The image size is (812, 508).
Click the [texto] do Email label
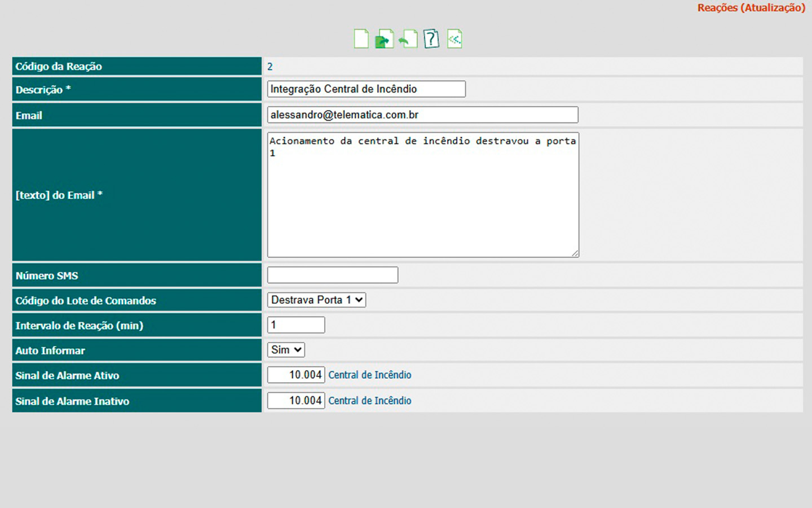59,195
